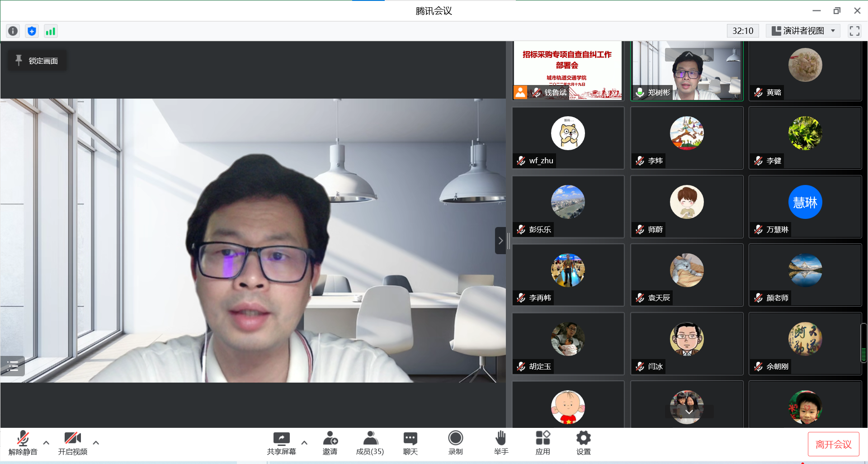Viewport: 868px width, 464px height.
Task: Click the blue security shield icon
Action: point(32,31)
